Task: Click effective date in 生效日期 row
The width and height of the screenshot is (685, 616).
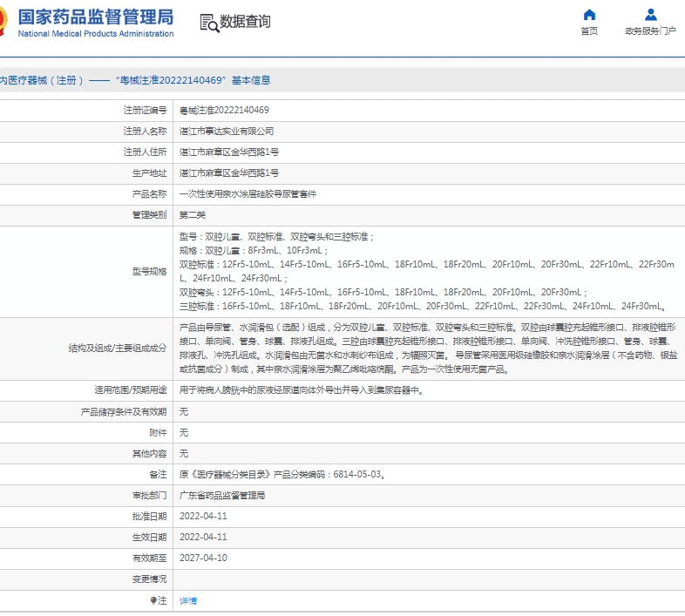Action: pyautogui.click(x=204, y=538)
